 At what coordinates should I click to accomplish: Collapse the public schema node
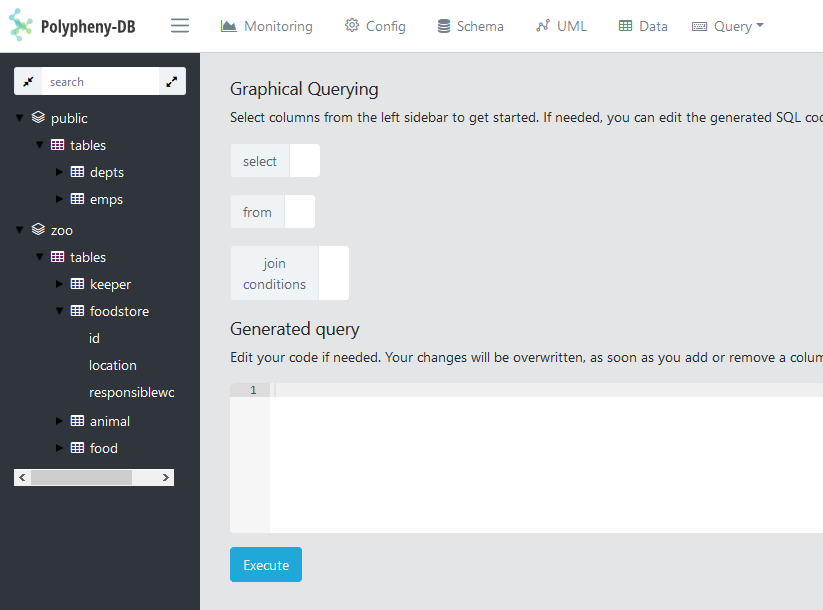coord(21,117)
